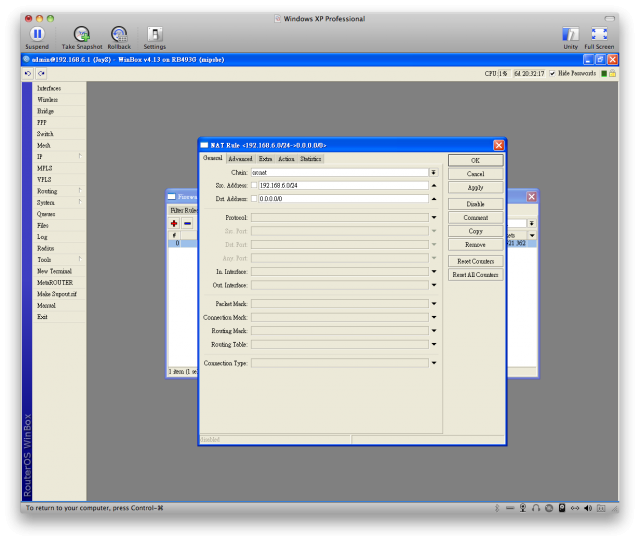Expand the Routing Mark field
The width and height of the screenshot is (640, 542).
tap(434, 331)
